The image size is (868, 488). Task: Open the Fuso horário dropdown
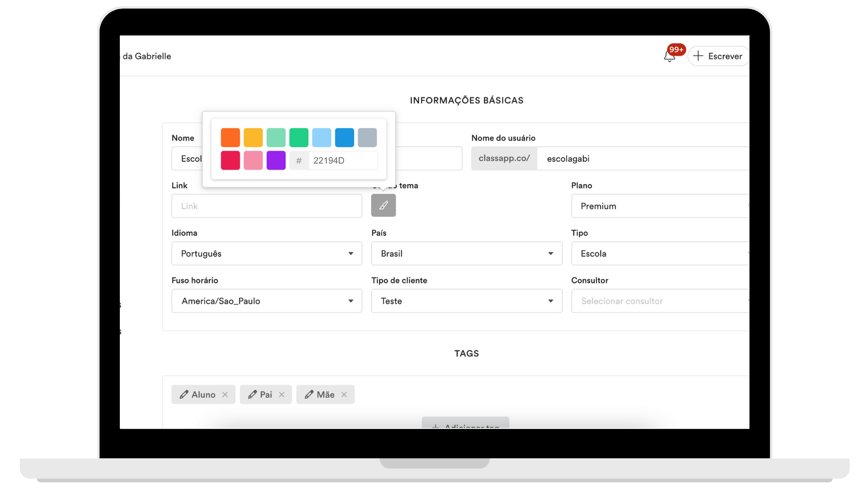click(267, 301)
